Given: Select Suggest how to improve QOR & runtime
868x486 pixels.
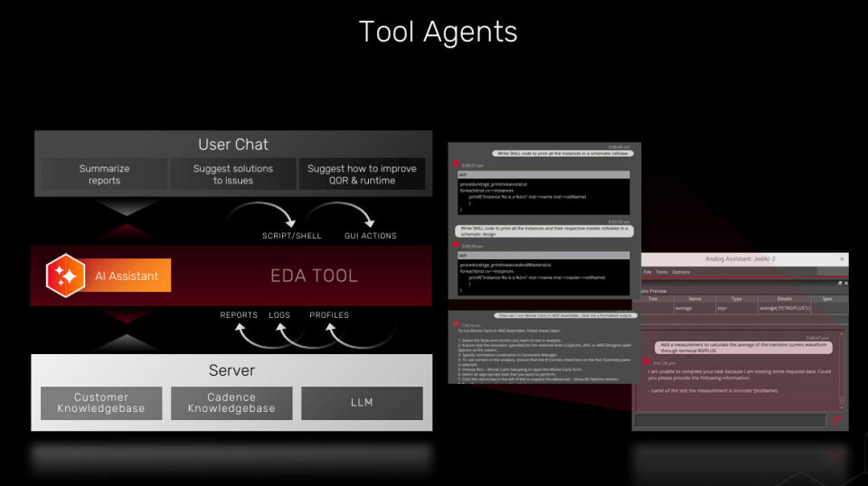Looking at the screenshot, I should pyautogui.click(x=362, y=174).
